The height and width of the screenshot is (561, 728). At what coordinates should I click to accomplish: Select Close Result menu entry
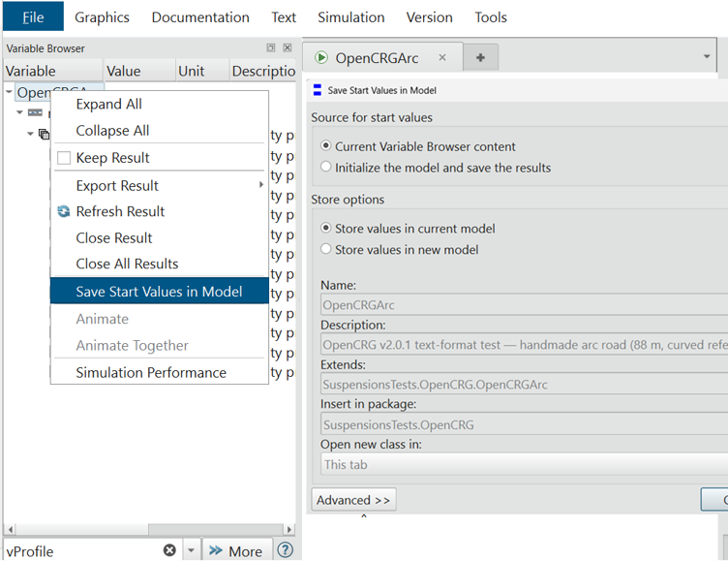(159, 238)
